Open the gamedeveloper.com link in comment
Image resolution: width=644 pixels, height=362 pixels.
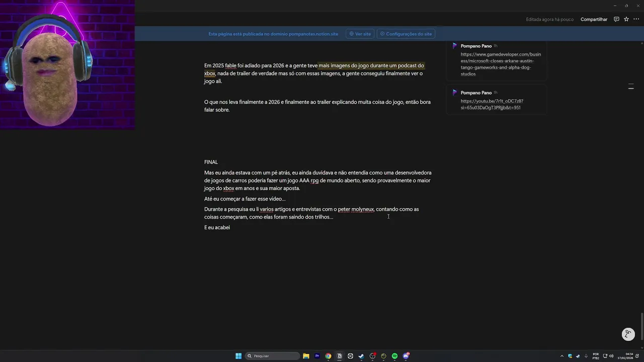501,64
